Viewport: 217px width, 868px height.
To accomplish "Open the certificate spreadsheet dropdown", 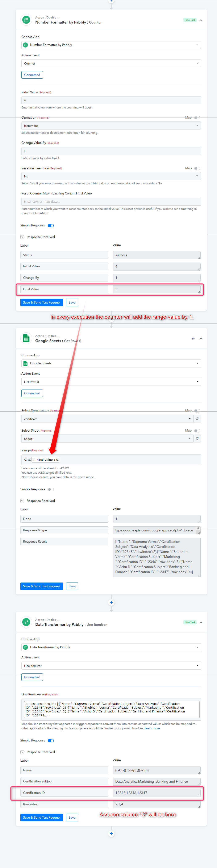I will click(x=108, y=419).
